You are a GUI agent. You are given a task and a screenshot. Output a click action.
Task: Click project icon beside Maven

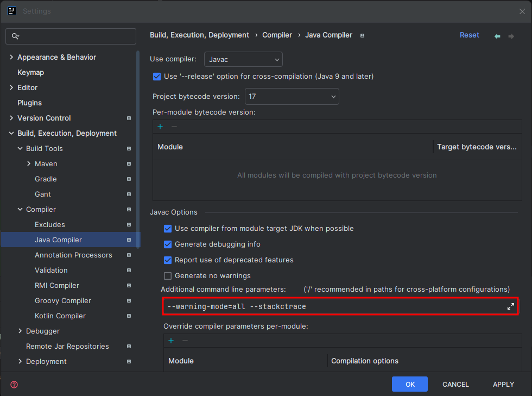tap(129, 164)
